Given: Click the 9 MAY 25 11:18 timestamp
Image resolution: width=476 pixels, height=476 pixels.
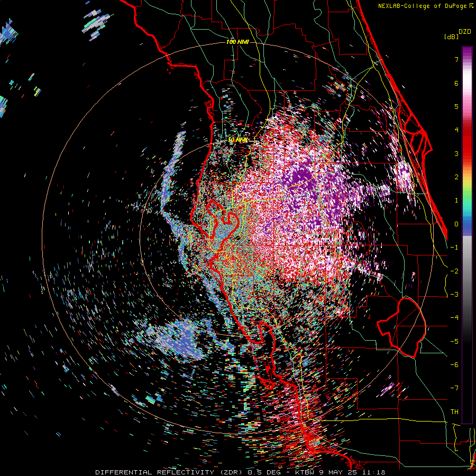Looking at the screenshot, I should coord(352,472).
